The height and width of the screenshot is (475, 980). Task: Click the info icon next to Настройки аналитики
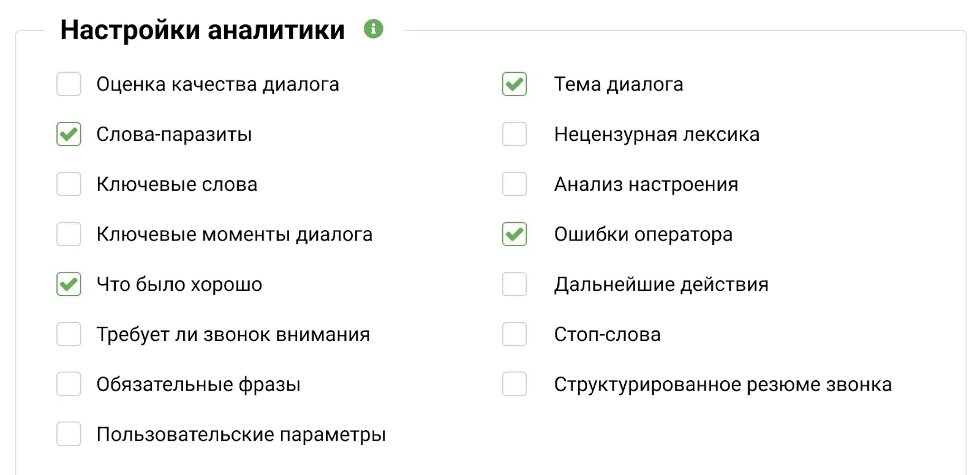pos(374,29)
